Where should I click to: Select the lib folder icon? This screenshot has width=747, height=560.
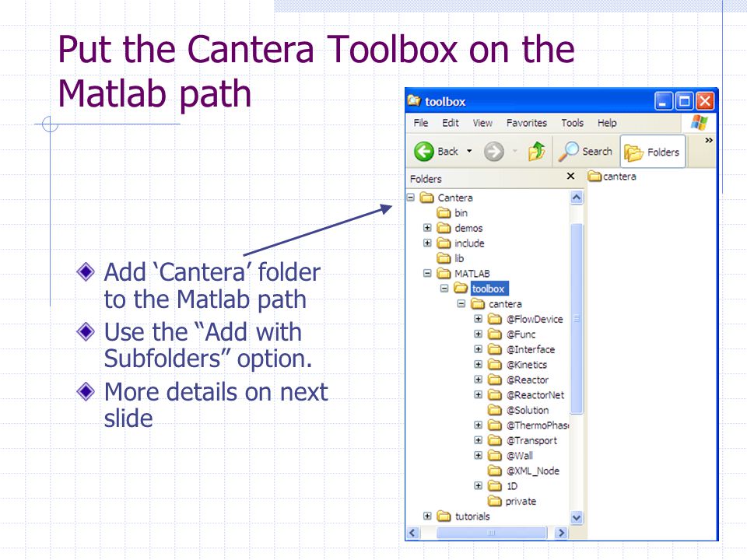click(x=444, y=258)
